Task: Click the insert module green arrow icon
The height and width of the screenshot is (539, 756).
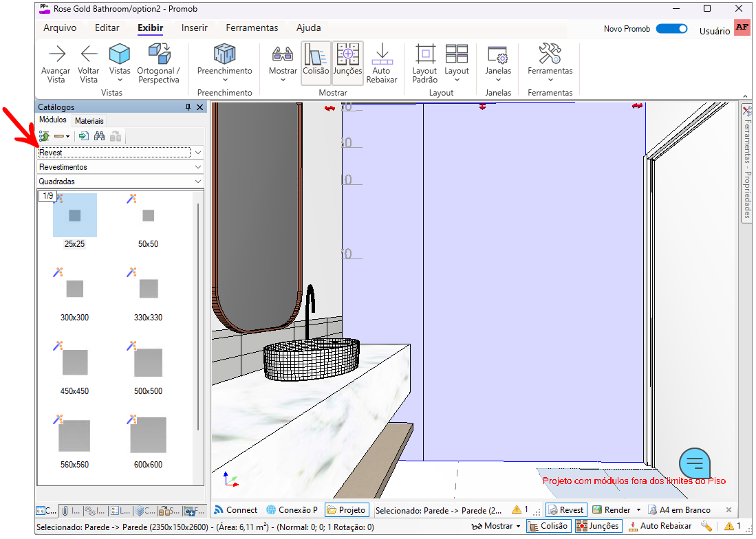Action: 83,136
